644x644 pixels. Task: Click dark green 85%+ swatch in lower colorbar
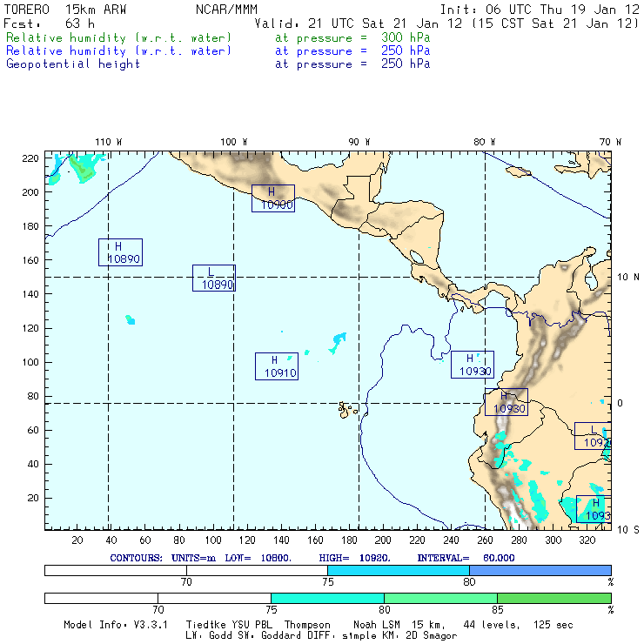(554, 598)
